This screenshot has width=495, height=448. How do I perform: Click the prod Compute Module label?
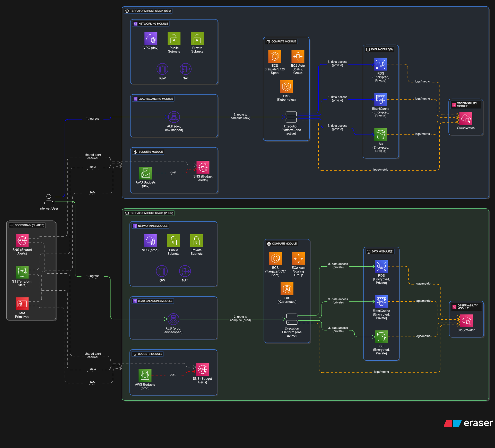pyautogui.click(x=282, y=244)
